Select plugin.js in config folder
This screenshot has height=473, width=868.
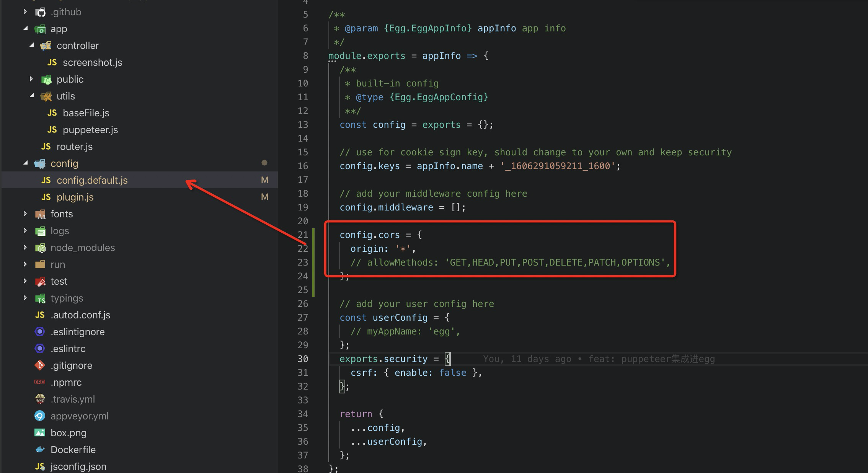75,197
